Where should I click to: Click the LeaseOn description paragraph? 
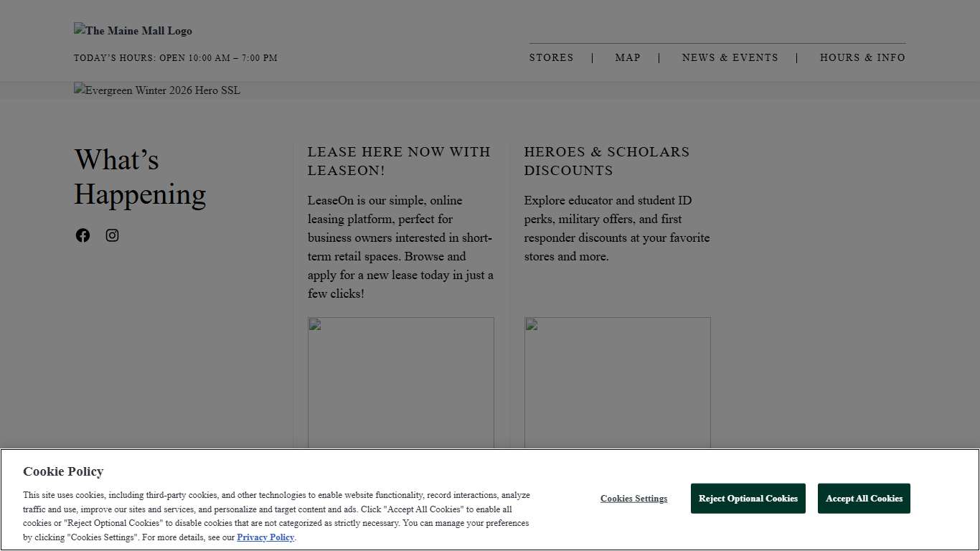pos(400,247)
